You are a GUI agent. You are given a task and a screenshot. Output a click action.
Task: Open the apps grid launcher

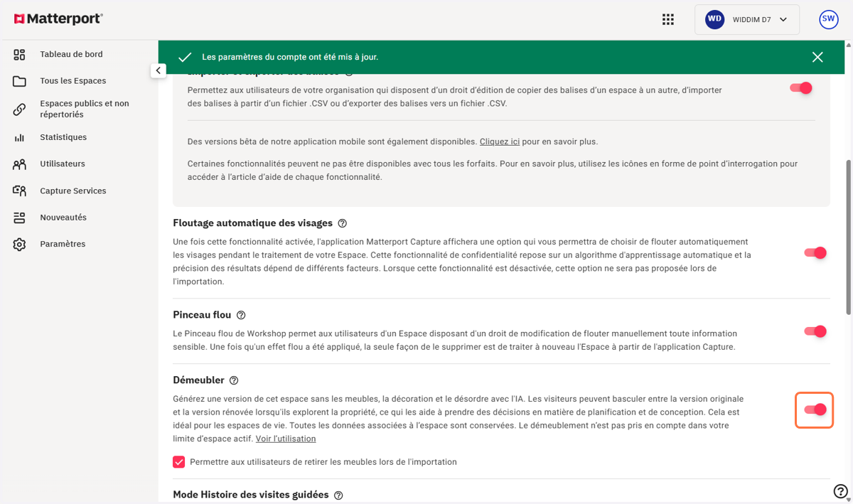click(667, 20)
